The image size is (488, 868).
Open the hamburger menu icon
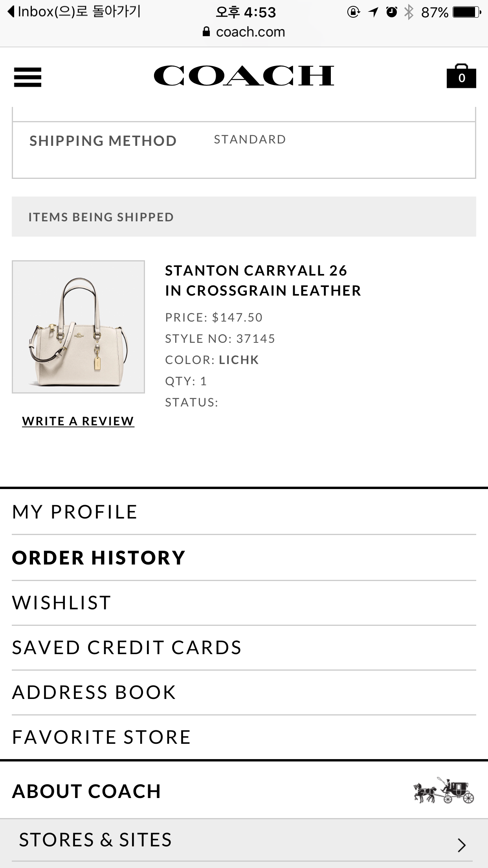tap(28, 77)
